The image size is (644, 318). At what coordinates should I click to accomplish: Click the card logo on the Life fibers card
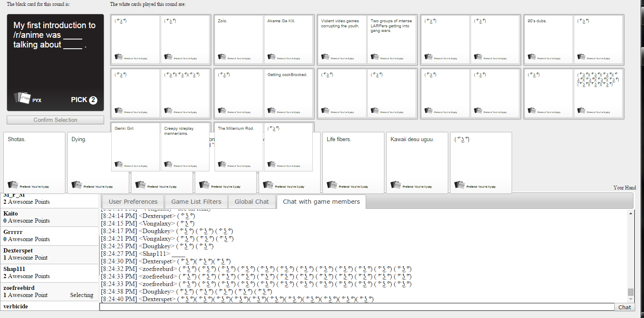pos(332,185)
